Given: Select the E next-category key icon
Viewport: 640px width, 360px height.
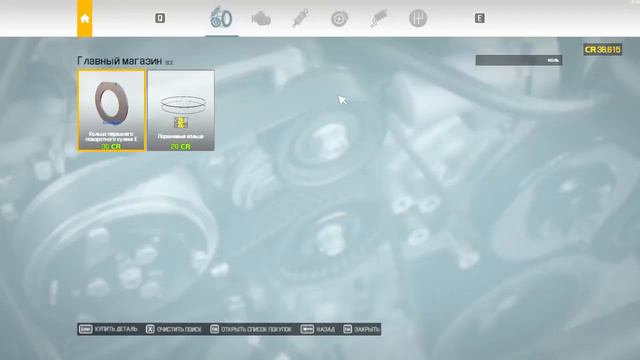Looking at the screenshot, I should pos(480,18).
